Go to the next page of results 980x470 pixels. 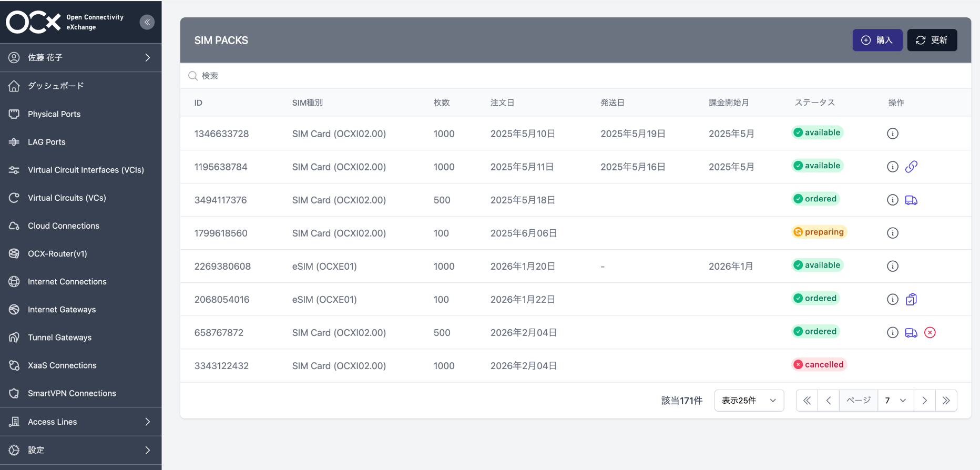(x=924, y=401)
